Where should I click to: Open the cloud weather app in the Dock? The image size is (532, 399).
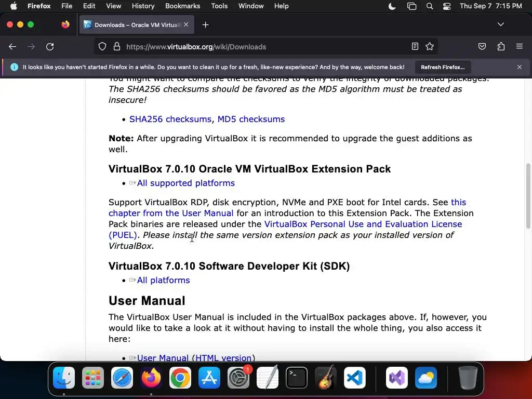click(x=426, y=378)
